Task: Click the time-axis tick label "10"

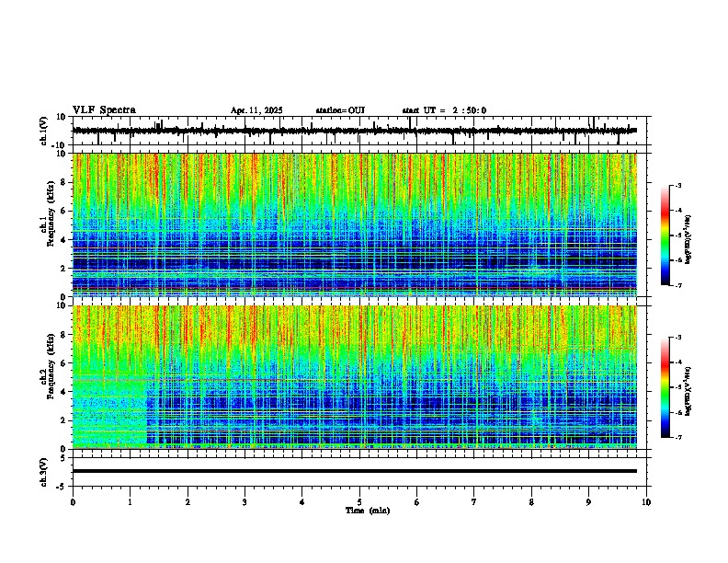Action: click(646, 502)
